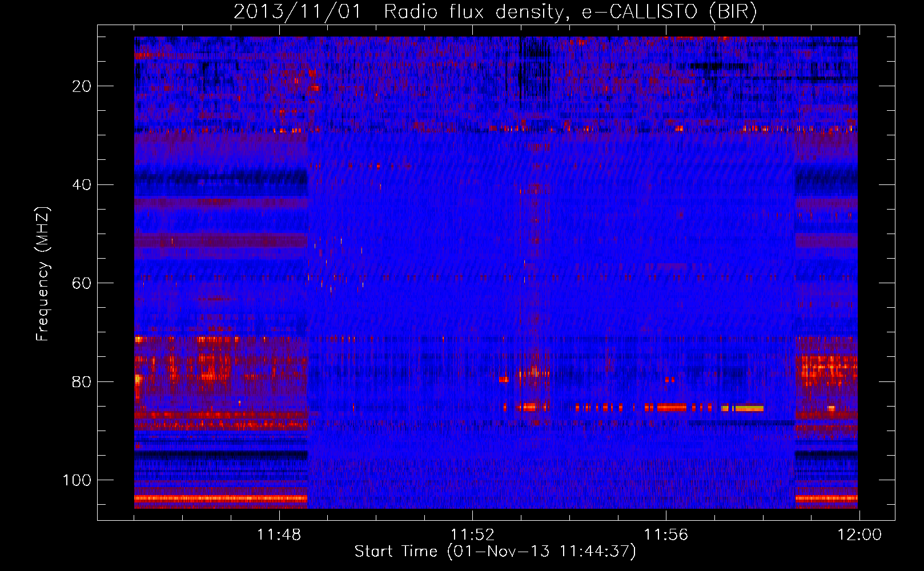Click the 80 frequency tick label

(82, 381)
